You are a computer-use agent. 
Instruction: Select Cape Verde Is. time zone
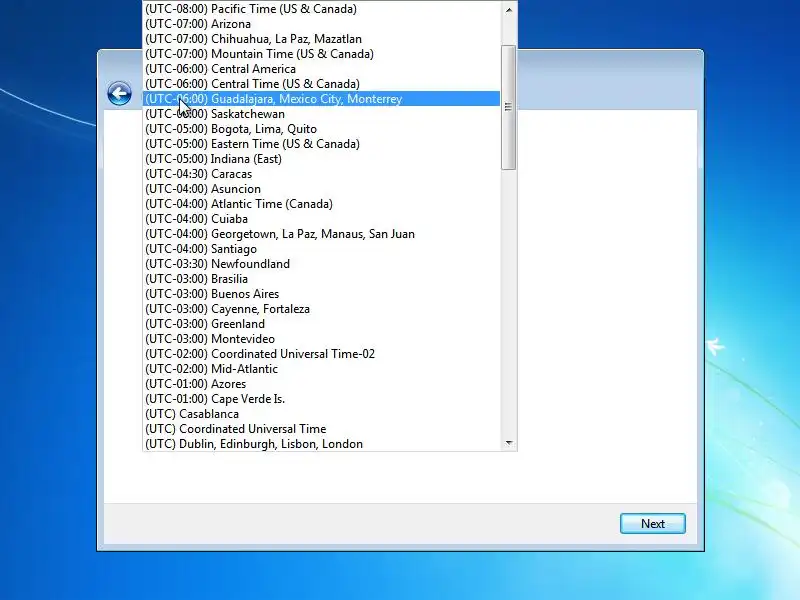(x=321, y=398)
